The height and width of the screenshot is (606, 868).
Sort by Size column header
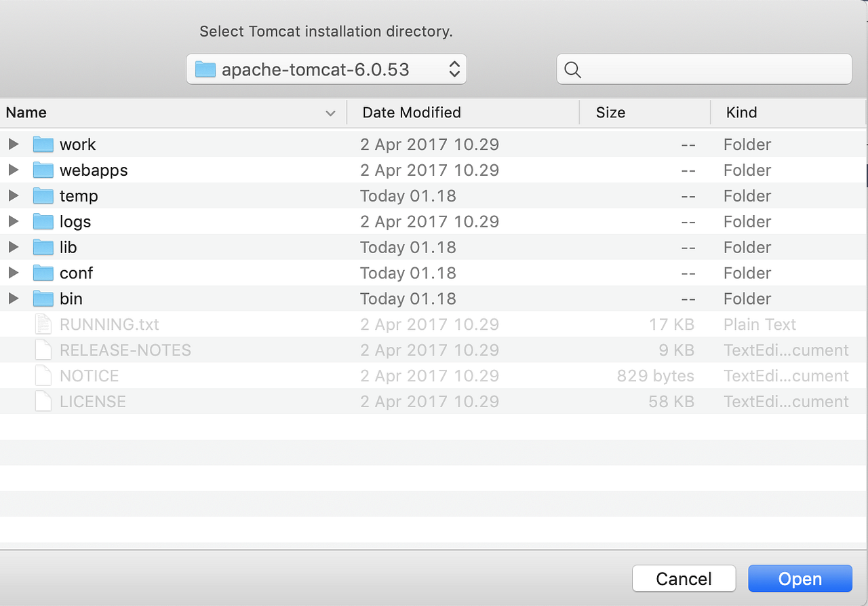646,113
